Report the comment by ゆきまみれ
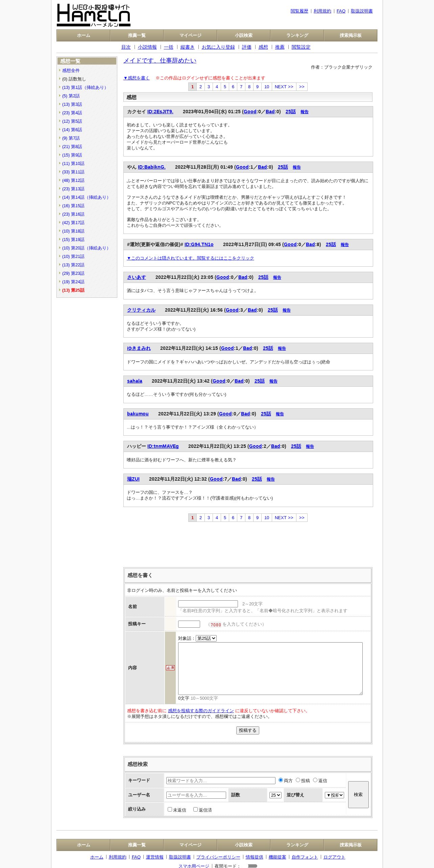The image size is (434, 868). point(282,348)
